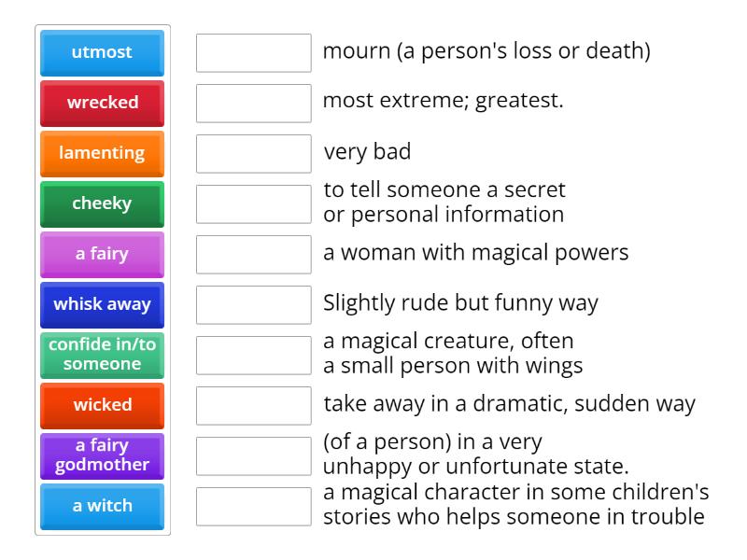Click the 'whisk away' word tile
747x560 pixels.
102,304
